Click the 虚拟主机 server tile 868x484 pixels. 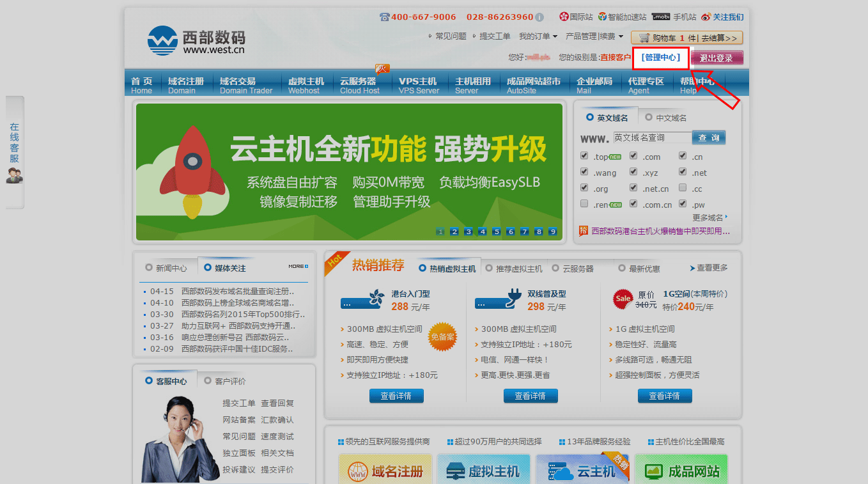pyautogui.click(x=484, y=471)
